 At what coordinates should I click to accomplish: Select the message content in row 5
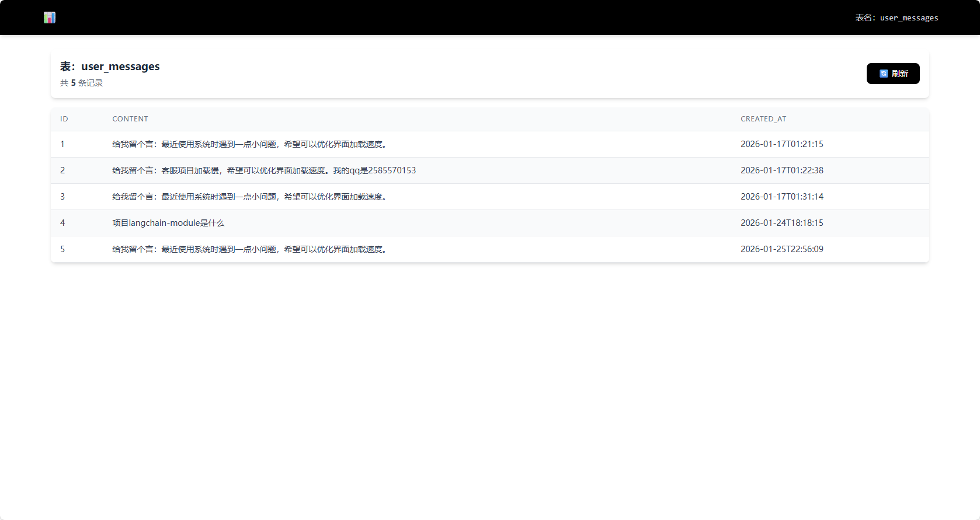coord(250,249)
